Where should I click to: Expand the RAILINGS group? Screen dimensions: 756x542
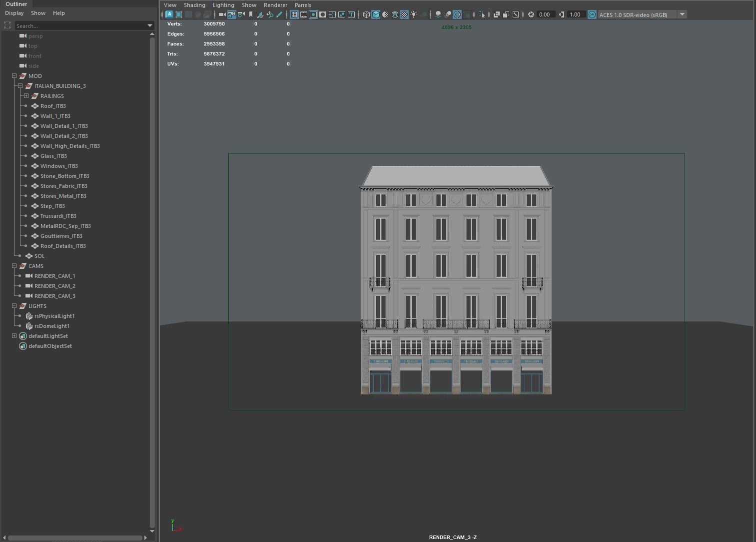coord(26,96)
